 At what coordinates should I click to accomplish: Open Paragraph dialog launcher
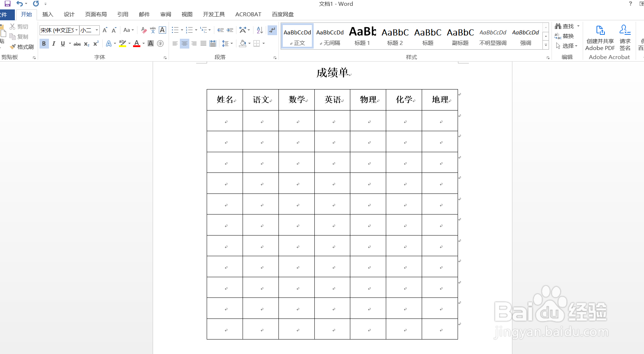(275, 58)
